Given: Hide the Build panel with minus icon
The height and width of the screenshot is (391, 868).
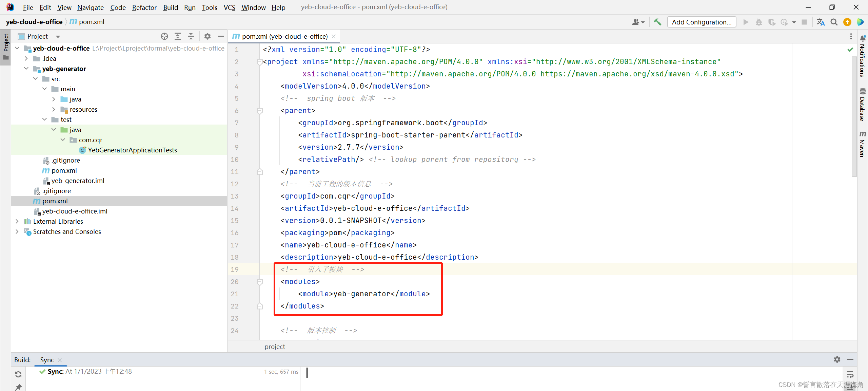Looking at the screenshot, I should [850, 359].
